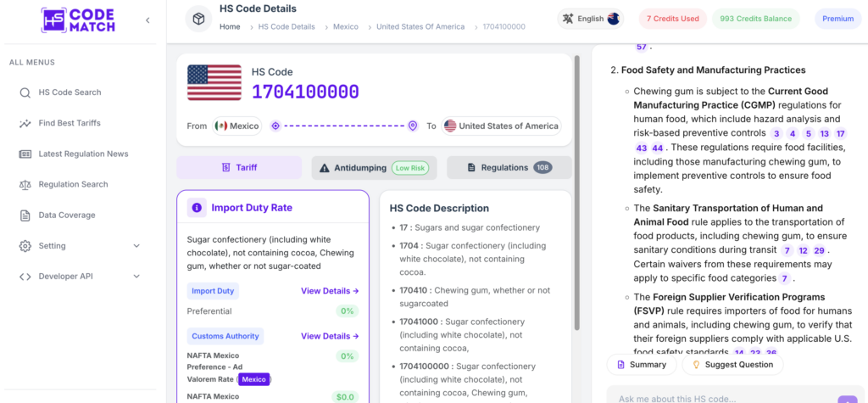Click the Data Coverage document icon
Viewport: 868px width, 403px height.
click(x=25, y=215)
